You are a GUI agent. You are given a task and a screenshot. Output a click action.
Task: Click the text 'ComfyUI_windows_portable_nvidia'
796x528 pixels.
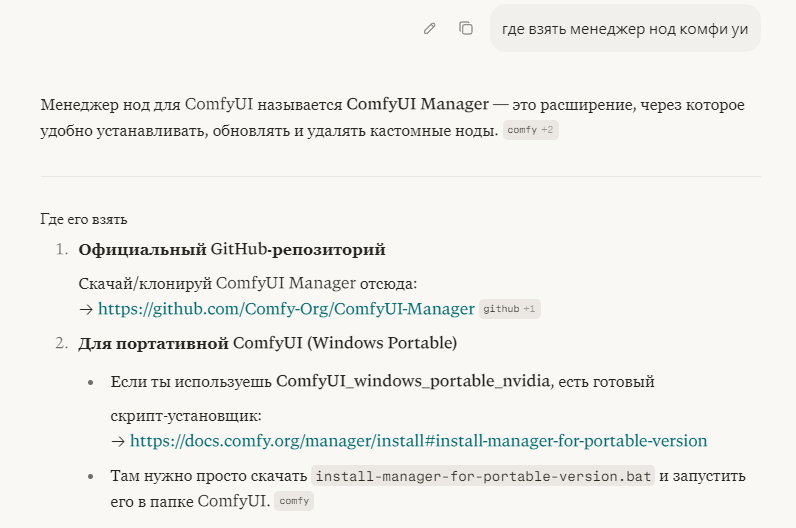413,381
